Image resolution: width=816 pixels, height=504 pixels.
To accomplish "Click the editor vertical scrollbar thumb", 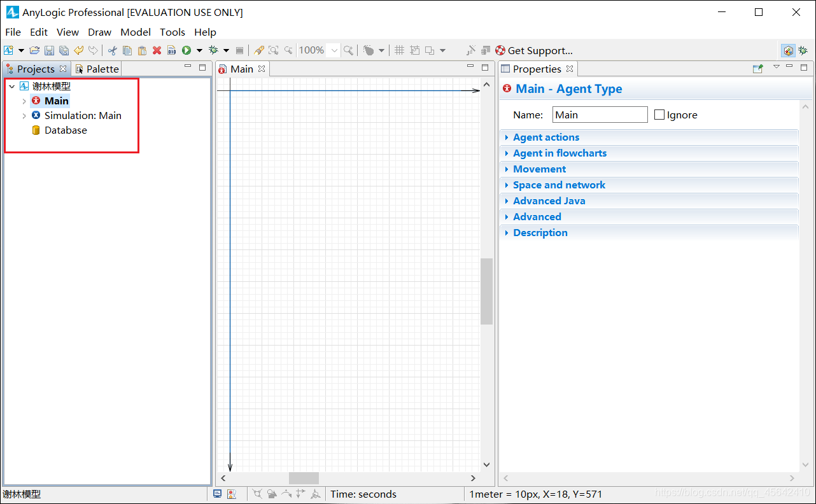I will click(486, 291).
